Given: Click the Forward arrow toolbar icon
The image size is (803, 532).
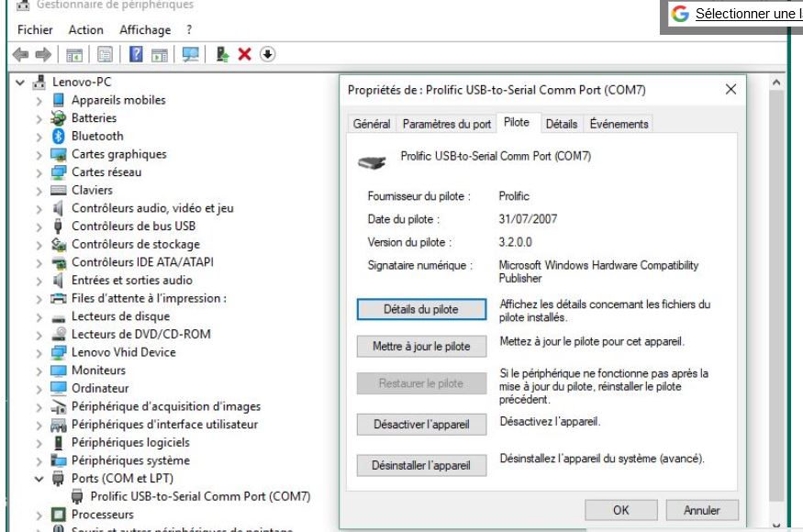Looking at the screenshot, I should click(x=43, y=54).
